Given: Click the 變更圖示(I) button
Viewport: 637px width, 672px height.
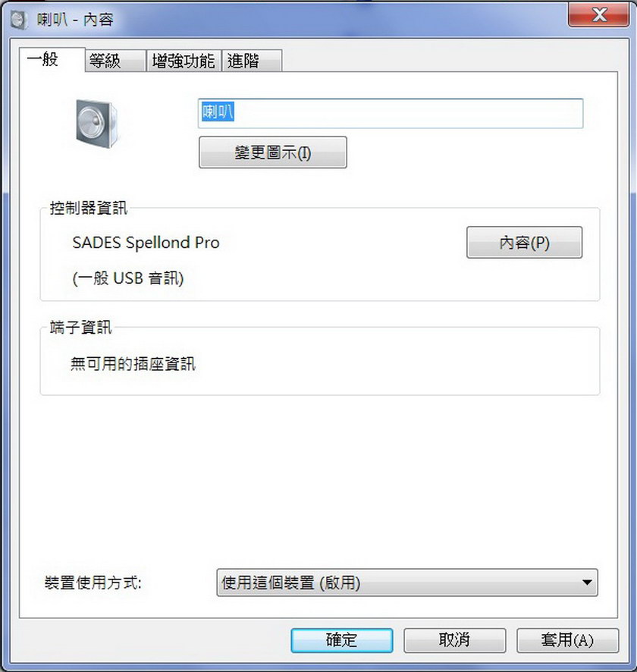Looking at the screenshot, I should (273, 152).
